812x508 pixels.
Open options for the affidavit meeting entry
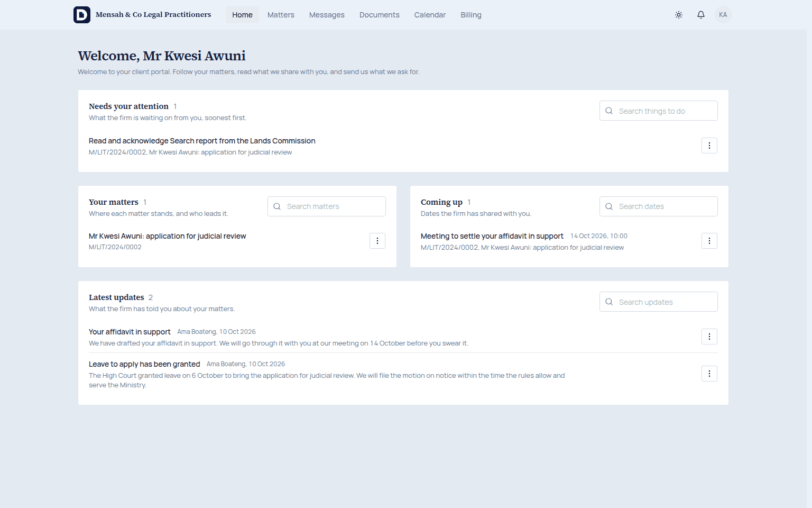pyautogui.click(x=709, y=241)
